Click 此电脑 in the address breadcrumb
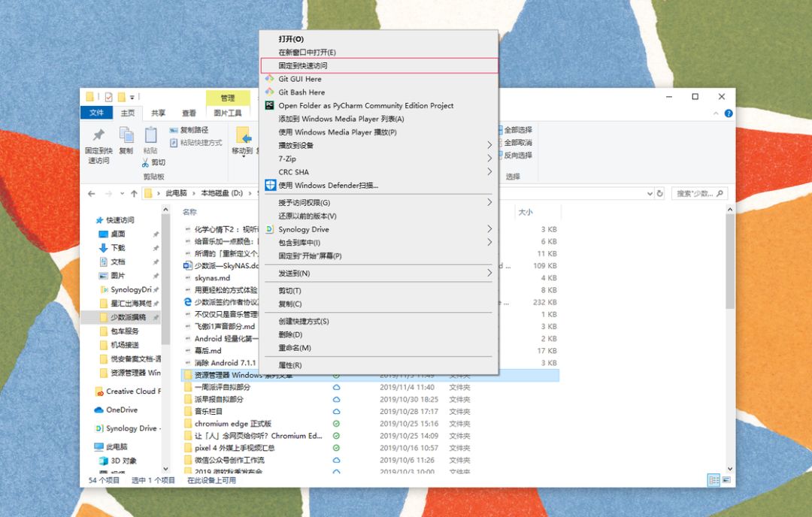This screenshot has height=517, width=812. click(176, 194)
